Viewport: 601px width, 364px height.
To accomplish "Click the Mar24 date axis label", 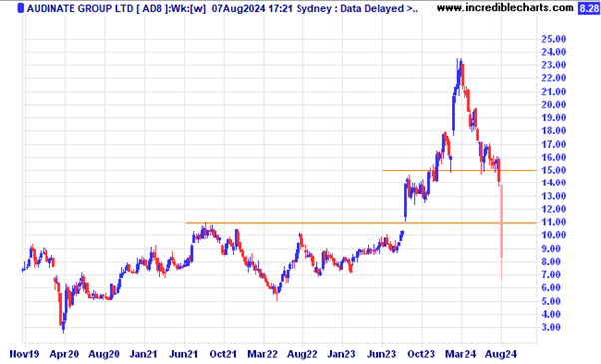I will (460, 354).
